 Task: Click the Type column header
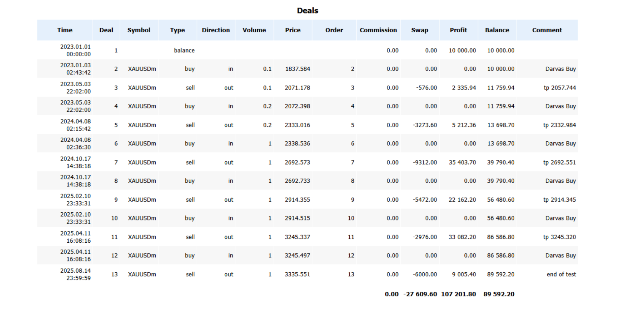tap(178, 30)
